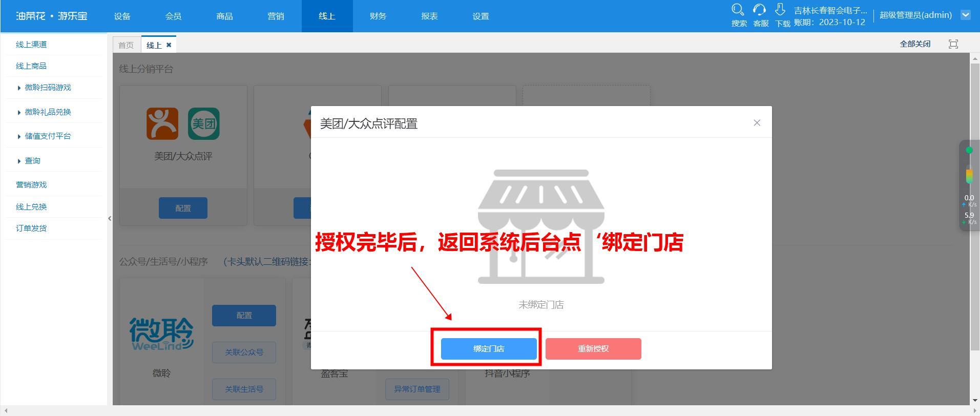980x416 pixels.
Task: Click the download arrow icon
Action: (780, 10)
